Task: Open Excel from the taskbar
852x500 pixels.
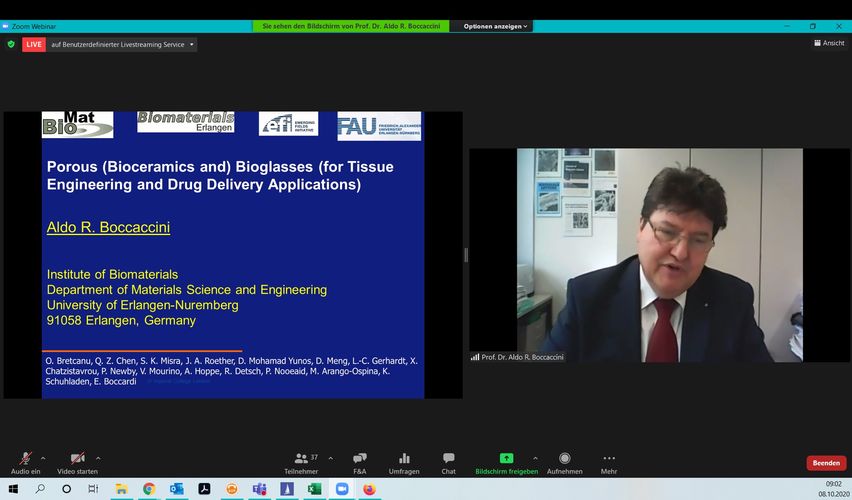Action: (314, 489)
